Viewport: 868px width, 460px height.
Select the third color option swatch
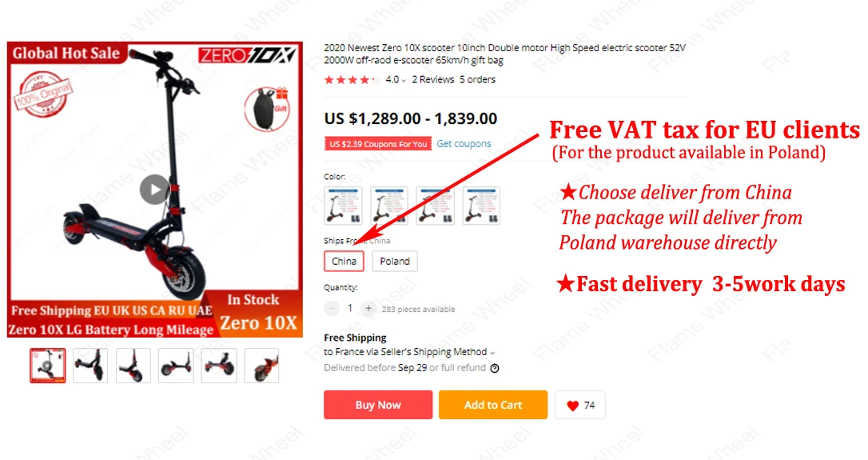[x=435, y=206]
